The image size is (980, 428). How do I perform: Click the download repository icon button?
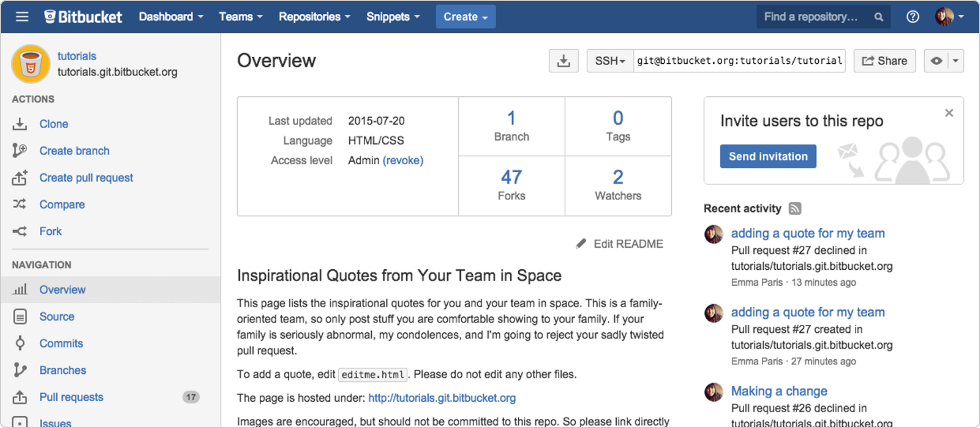click(563, 61)
